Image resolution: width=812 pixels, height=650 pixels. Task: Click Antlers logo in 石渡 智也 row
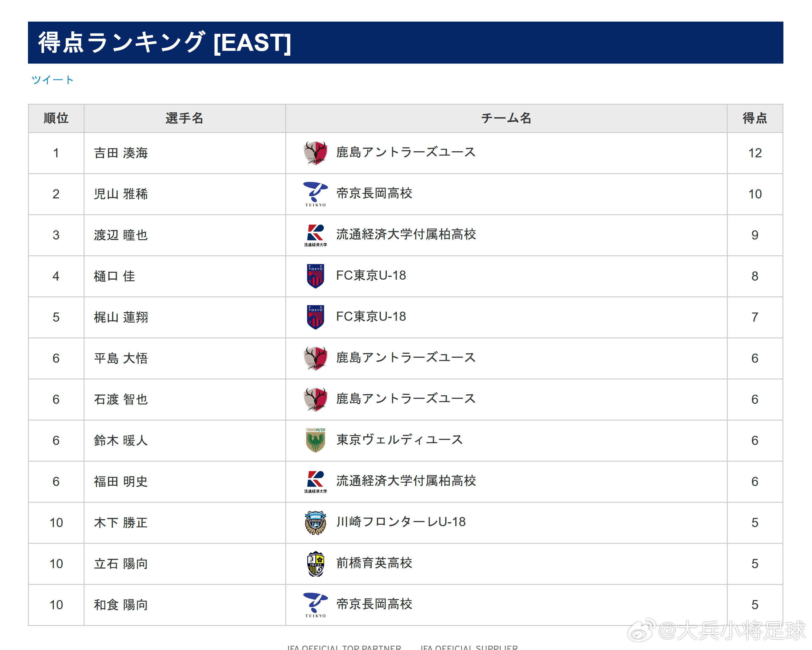(x=315, y=400)
